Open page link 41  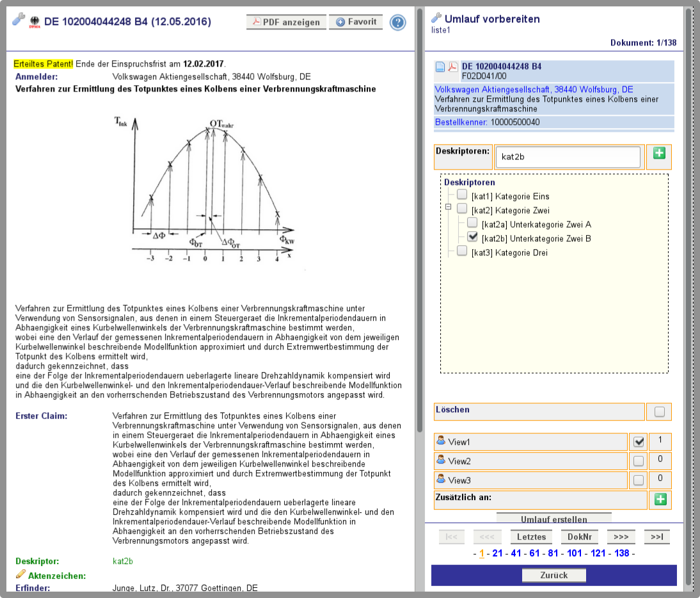pos(516,553)
